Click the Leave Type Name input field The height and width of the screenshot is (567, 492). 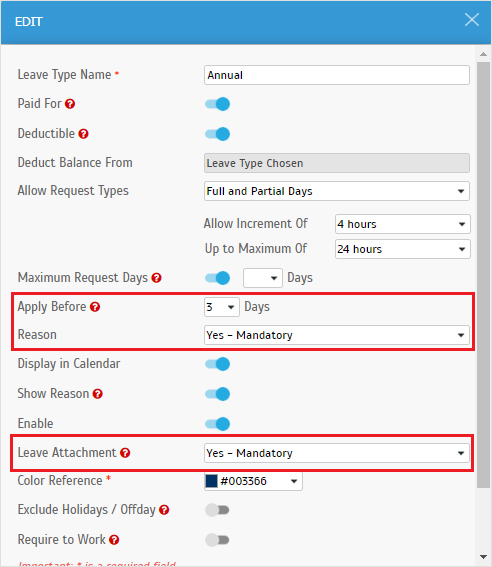pyautogui.click(x=337, y=75)
